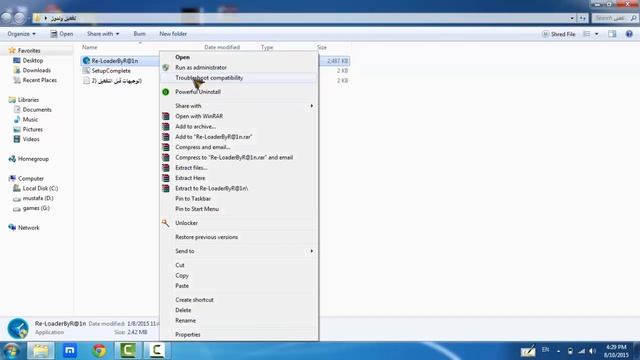Click the Shred File toolbar button
The width and height of the screenshot is (640, 360).
(559, 34)
